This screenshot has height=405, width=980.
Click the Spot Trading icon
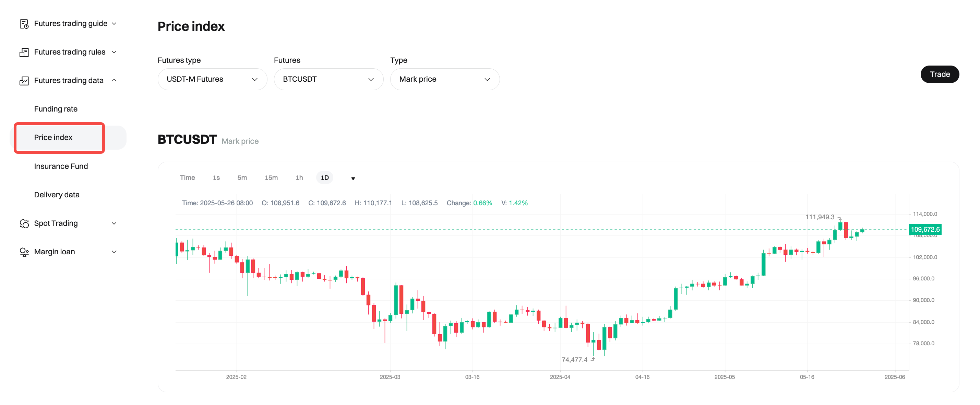pyautogui.click(x=24, y=223)
